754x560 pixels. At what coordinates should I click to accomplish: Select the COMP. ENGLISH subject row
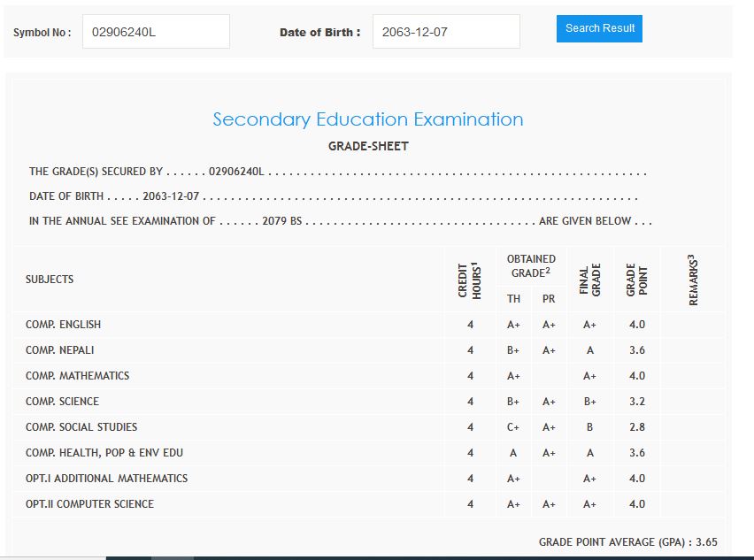64,325
